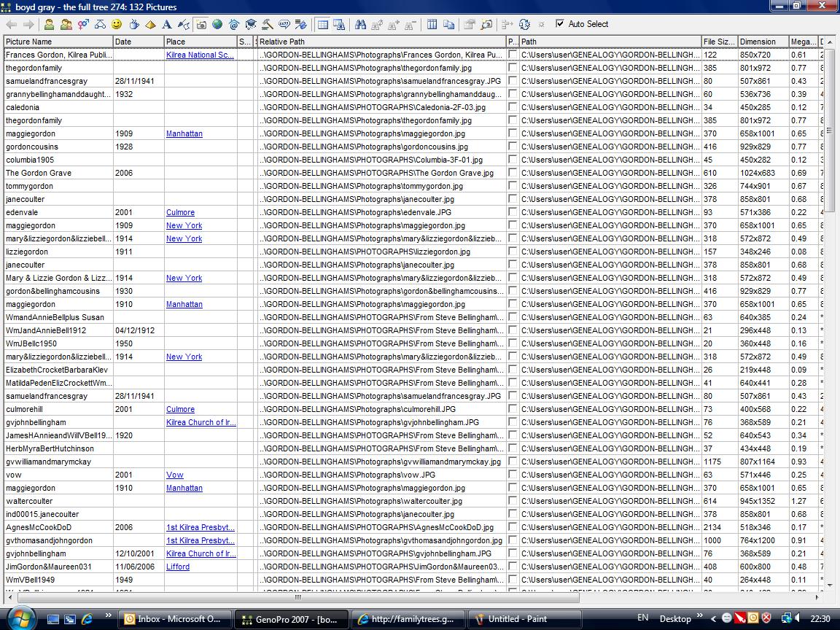Open the Lifford place link

tap(178, 567)
